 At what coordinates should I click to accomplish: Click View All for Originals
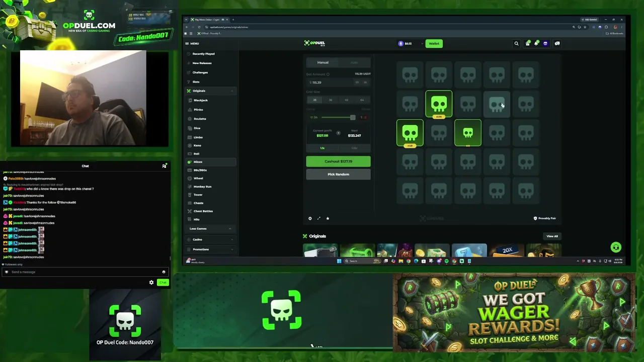click(x=552, y=236)
